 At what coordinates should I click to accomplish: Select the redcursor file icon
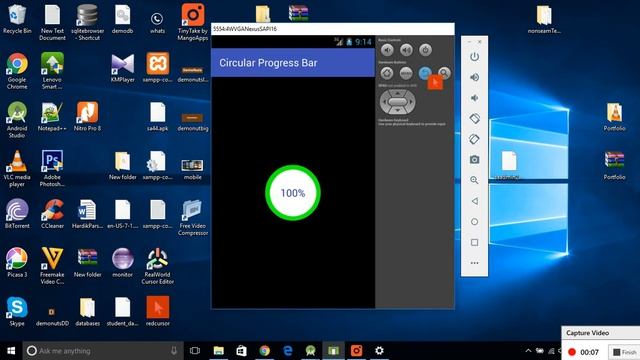[x=158, y=311]
